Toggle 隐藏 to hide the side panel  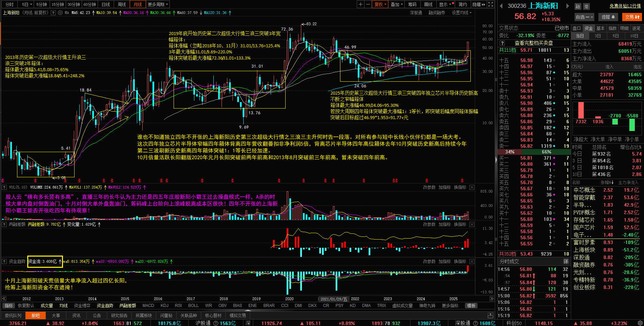pyautogui.click(x=479, y=4)
